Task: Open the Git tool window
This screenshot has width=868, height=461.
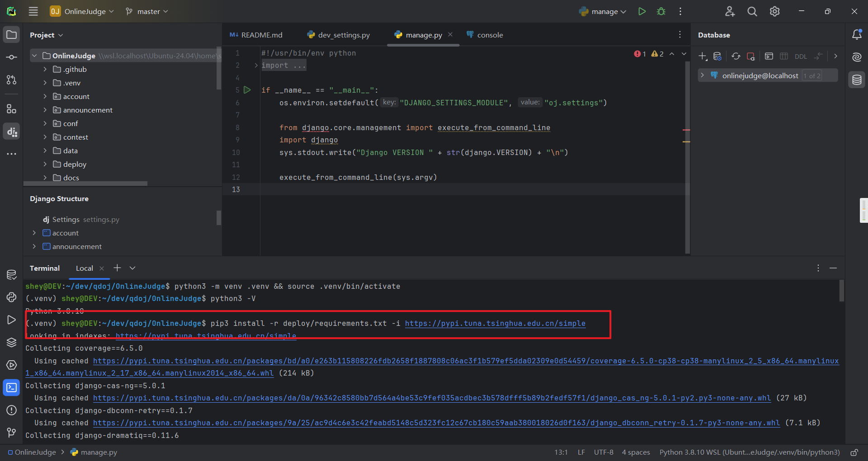Action: pyautogui.click(x=12, y=433)
